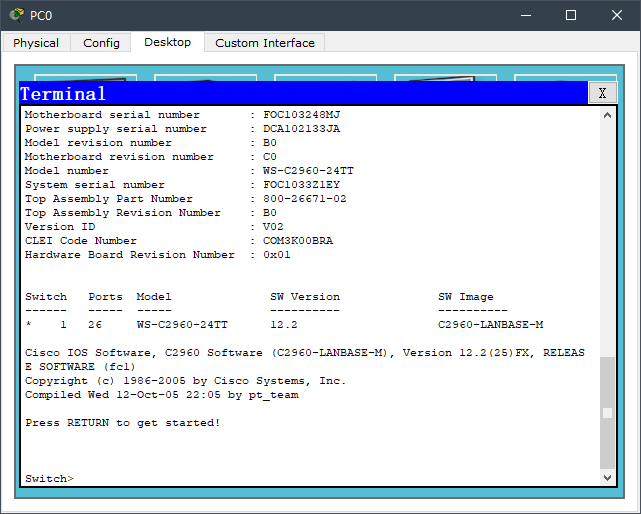This screenshot has width=641, height=514.
Task: Switch to the Physical tab
Action: (x=36, y=43)
